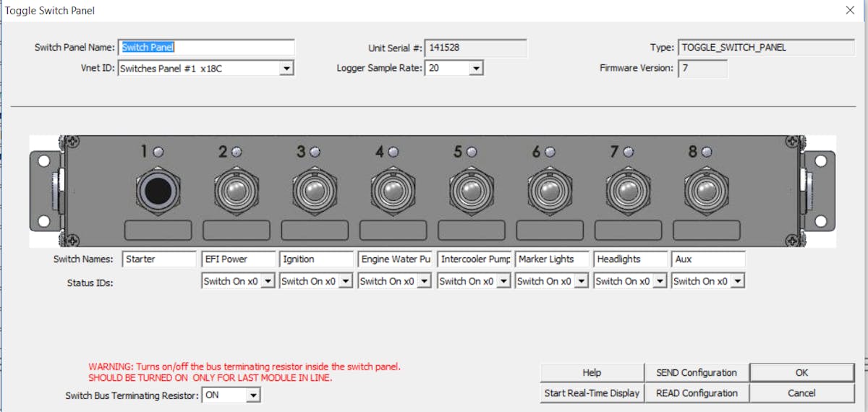
Task: Click the Starter push button switch 1
Action: point(158,191)
